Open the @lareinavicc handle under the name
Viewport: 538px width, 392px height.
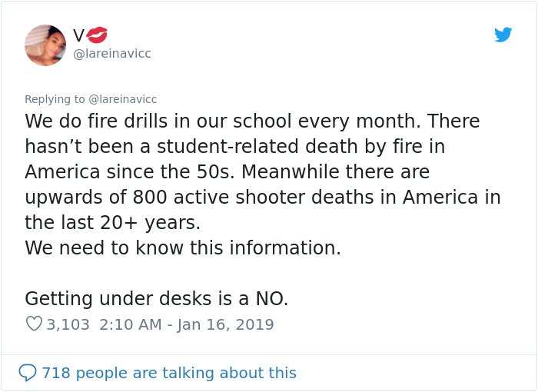click(111, 54)
